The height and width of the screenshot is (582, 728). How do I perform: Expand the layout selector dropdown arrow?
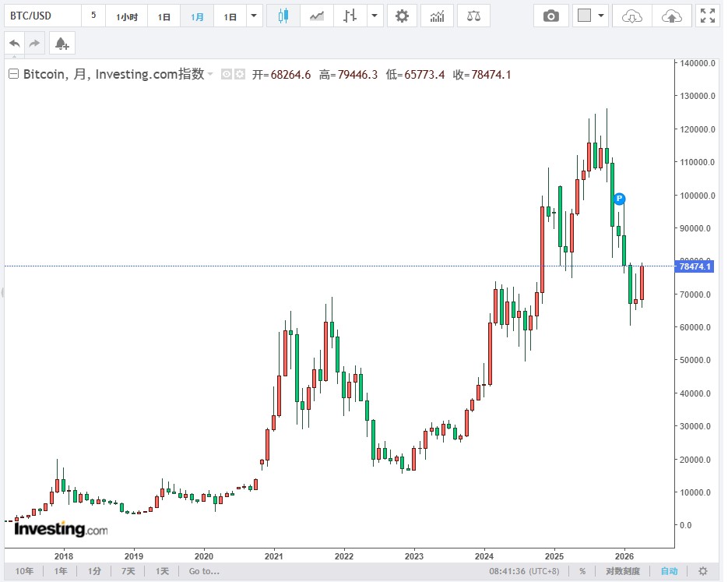tap(601, 16)
